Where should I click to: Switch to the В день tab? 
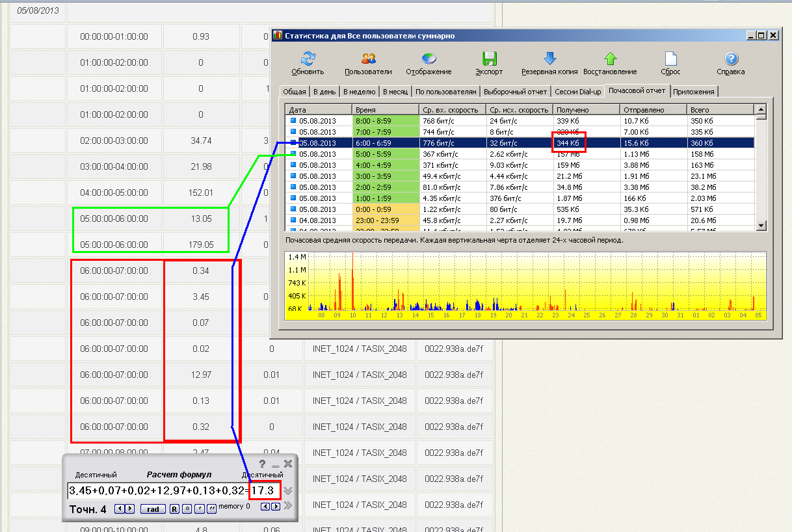pyautogui.click(x=324, y=92)
